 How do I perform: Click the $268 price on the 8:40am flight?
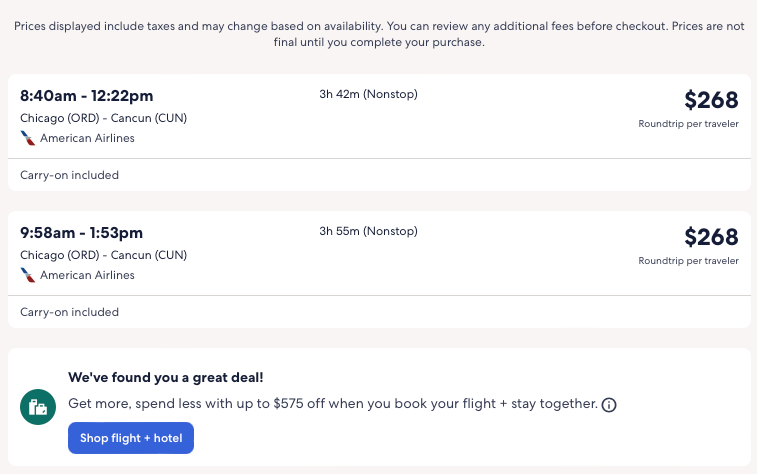[x=711, y=100]
